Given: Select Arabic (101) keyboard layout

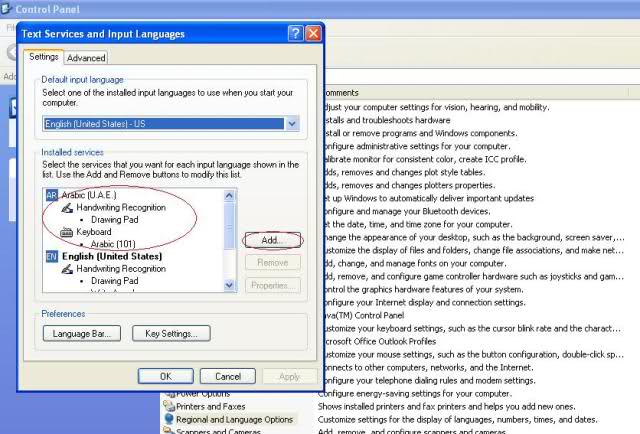Looking at the screenshot, I should (x=113, y=244).
